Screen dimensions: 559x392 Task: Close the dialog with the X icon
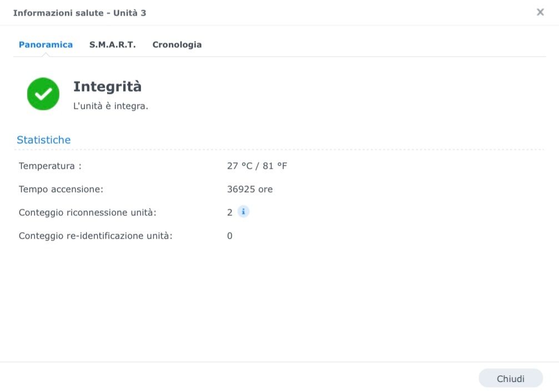(540, 12)
